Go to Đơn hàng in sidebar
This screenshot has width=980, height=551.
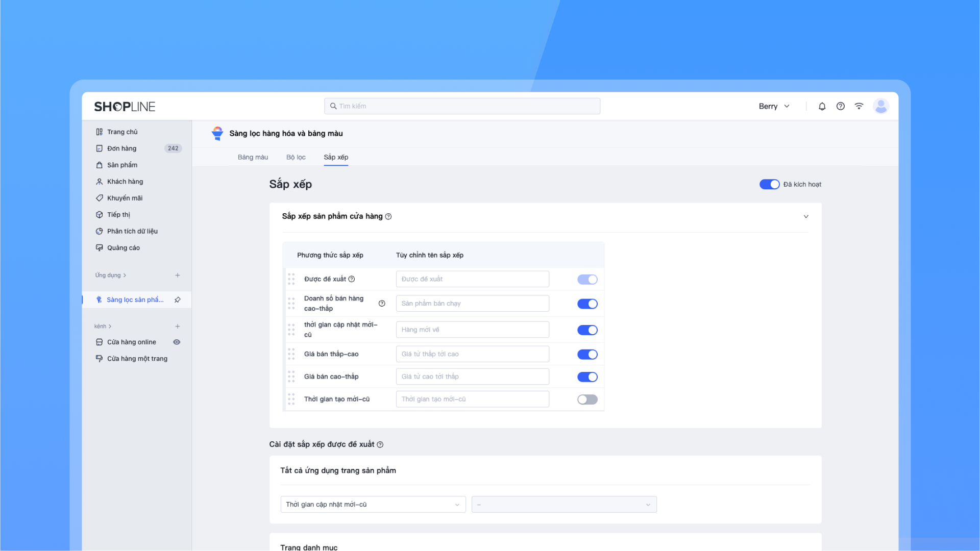pos(121,148)
